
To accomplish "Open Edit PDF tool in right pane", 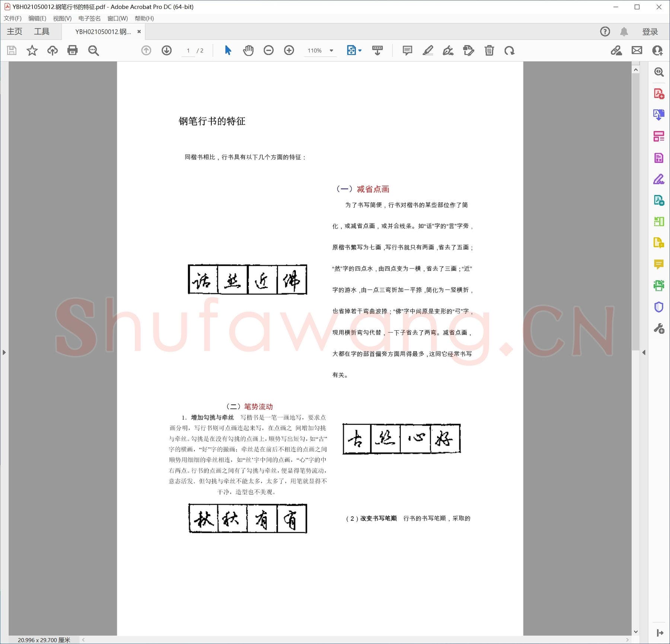I will pyautogui.click(x=659, y=136).
